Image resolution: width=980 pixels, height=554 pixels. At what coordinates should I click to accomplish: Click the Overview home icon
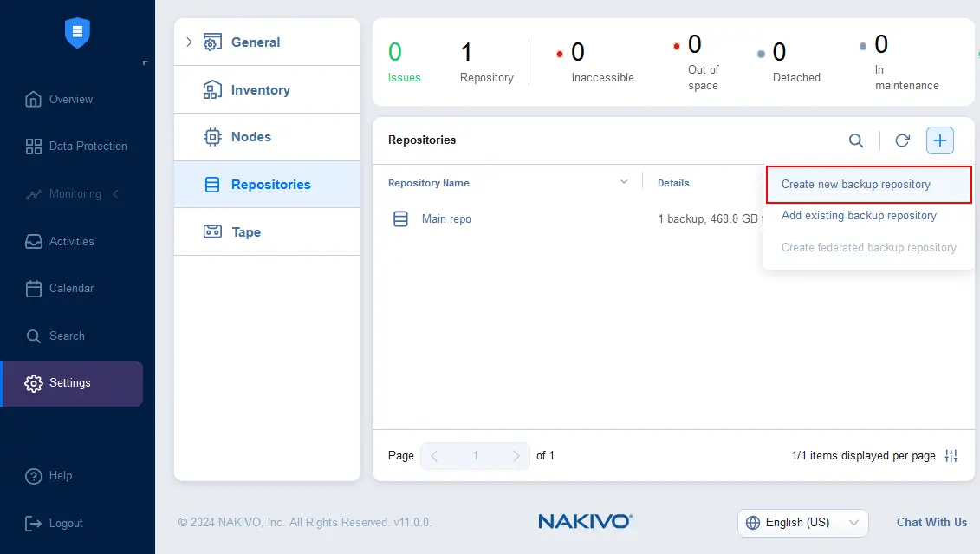tap(33, 99)
